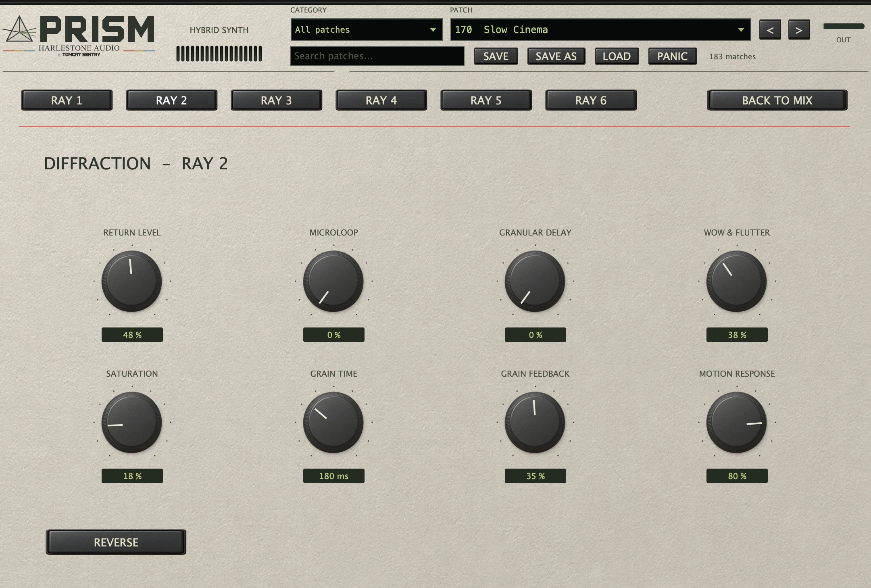The height and width of the screenshot is (588, 871).
Task: Click the GRAIN FEEDBACK knob
Action: coord(535,422)
